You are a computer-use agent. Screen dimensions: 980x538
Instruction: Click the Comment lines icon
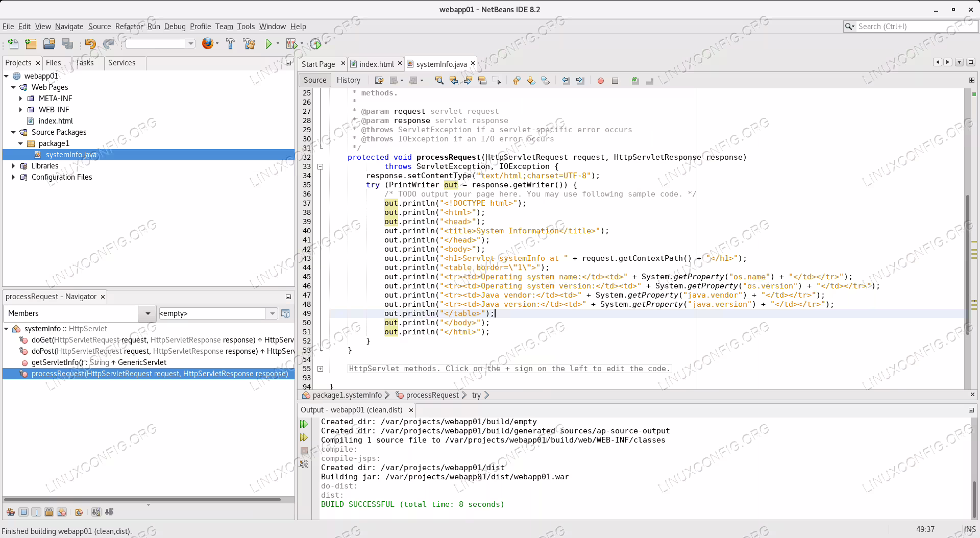(x=635, y=80)
